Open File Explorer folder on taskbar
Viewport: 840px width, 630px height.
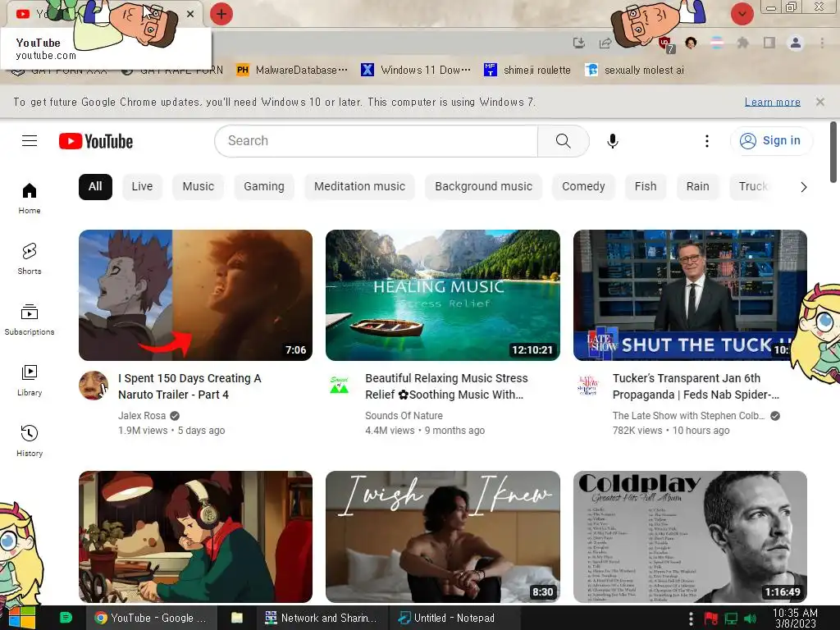237,618
